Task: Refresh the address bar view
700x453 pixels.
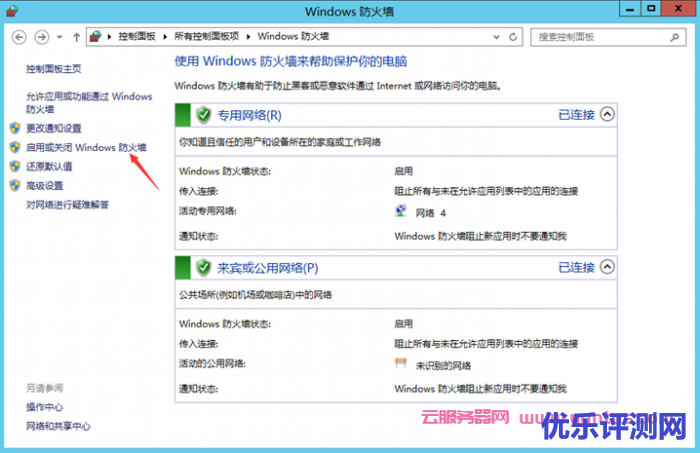Action: (x=513, y=37)
